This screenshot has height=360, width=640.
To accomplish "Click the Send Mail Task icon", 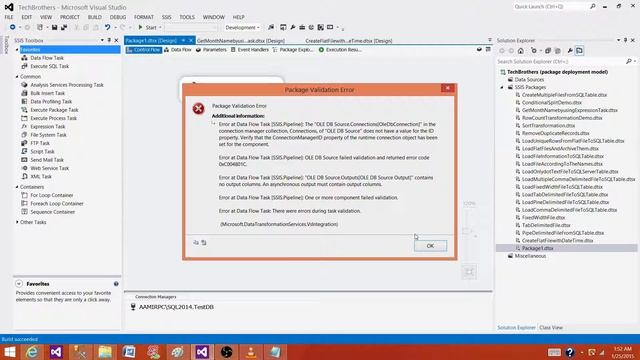I will pyautogui.click(x=24, y=160).
